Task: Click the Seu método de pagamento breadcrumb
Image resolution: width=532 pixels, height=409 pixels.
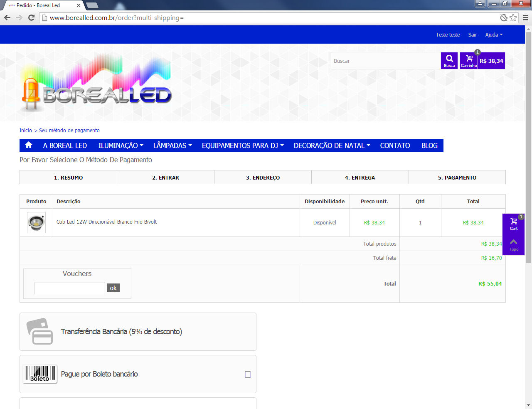Action: pos(69,130)
